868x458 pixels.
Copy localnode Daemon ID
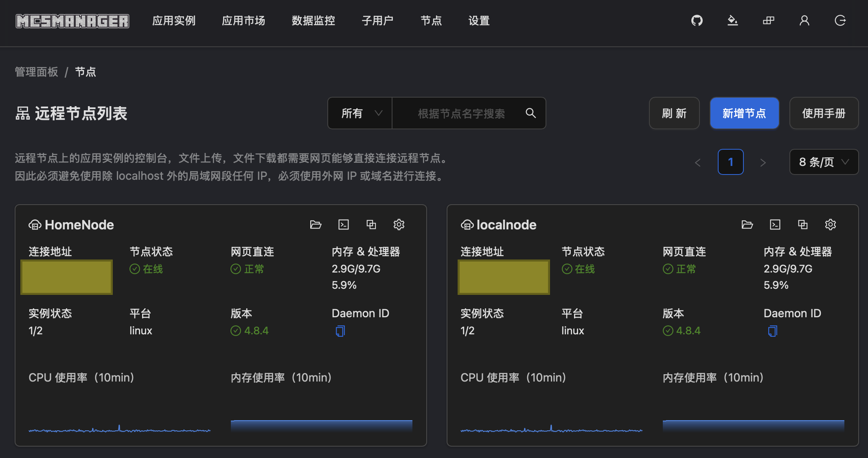point(772,331)
